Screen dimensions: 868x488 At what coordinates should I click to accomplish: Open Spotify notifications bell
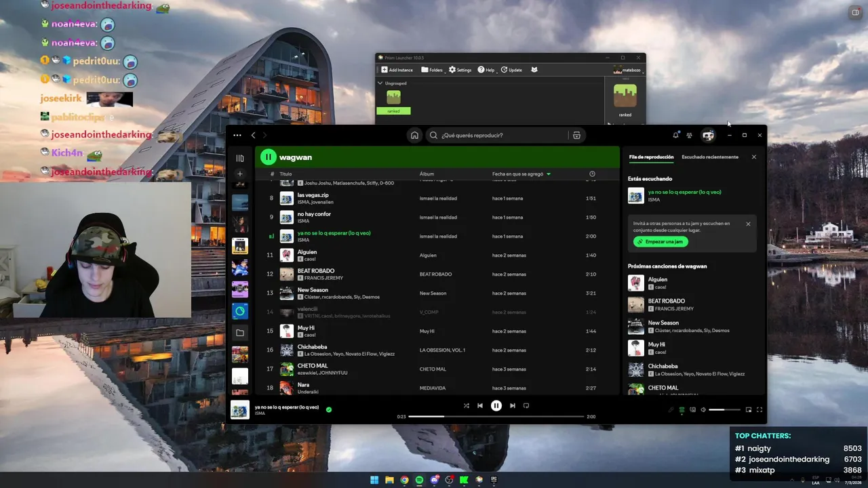tap(675, 135)
